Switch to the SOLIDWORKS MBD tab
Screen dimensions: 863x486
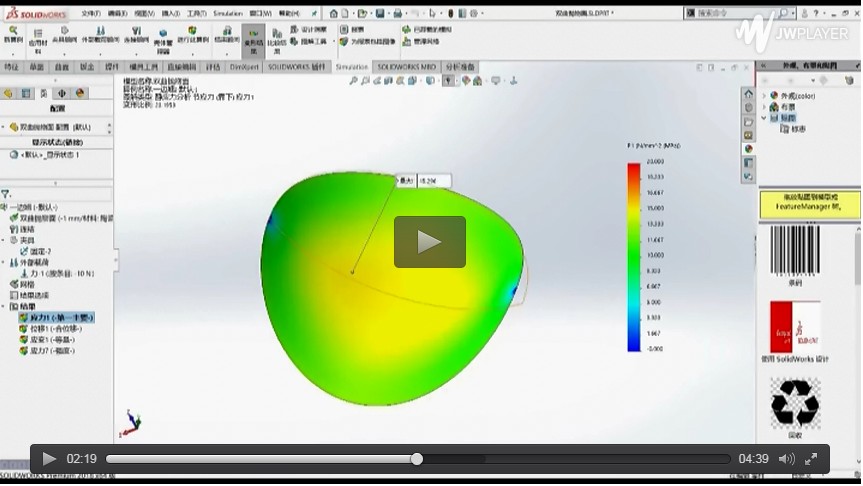pyautogui.click(x=407, y=67)
